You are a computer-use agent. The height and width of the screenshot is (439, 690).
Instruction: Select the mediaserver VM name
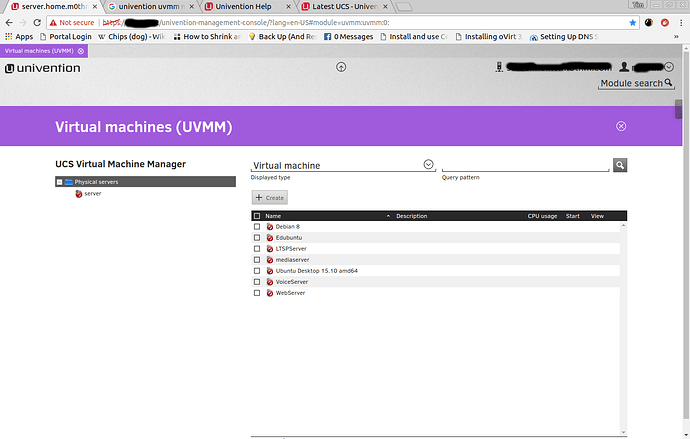tap(292, 260)
